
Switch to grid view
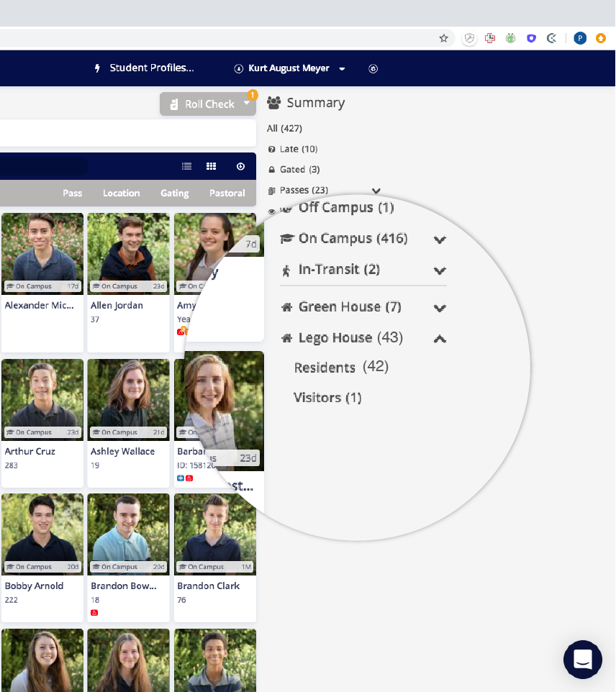[211, 166]
